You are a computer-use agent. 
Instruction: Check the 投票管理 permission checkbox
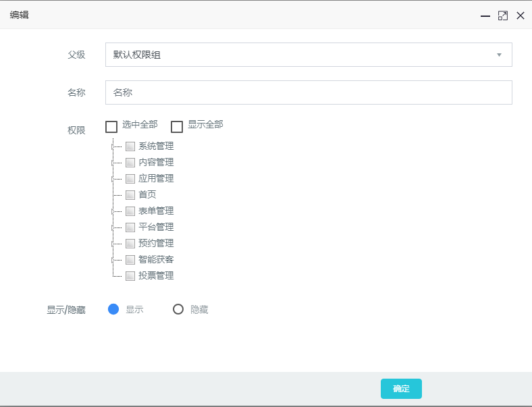[x=130, y=276]
